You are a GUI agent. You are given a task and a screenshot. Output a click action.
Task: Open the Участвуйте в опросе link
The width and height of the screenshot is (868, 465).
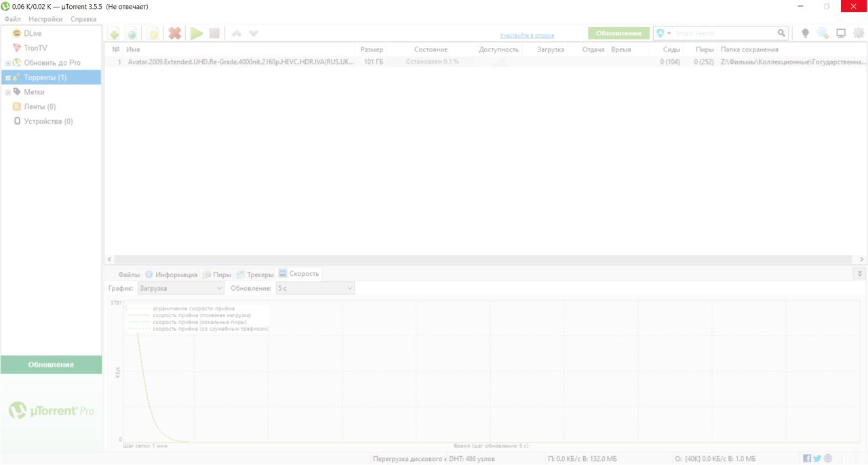pyautogui.click(x=527, y=35)
